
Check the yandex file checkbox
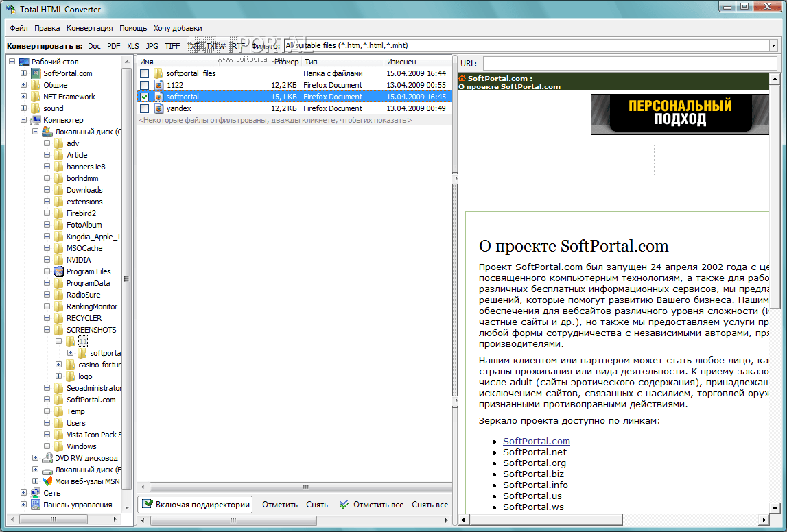coord(145,108)
